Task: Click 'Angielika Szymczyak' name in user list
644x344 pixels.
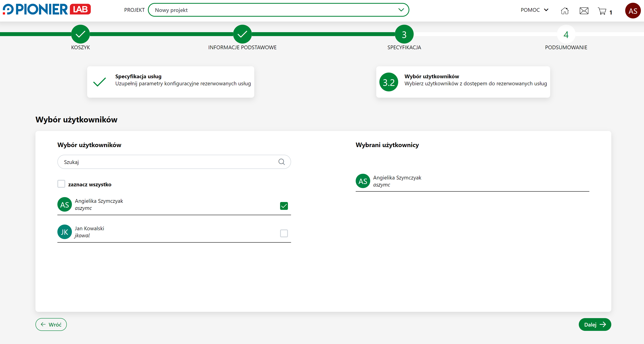Action: coord(99,201)
